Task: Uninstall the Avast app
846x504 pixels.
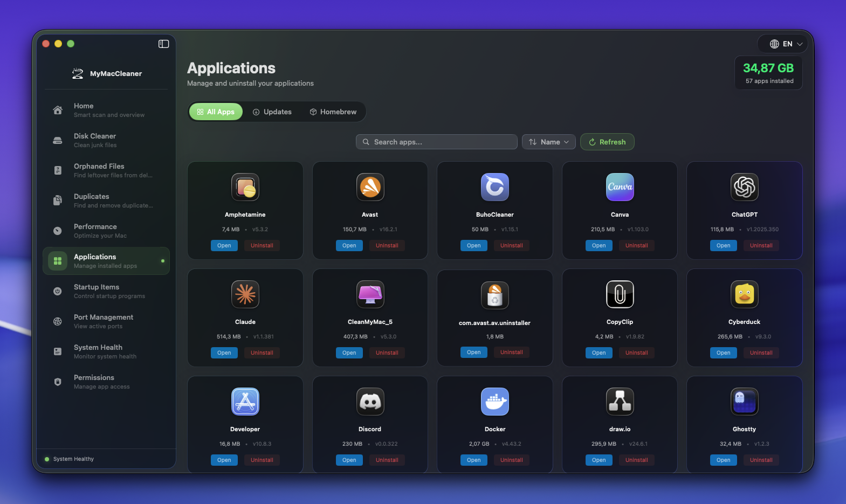Action: coord(387,245)
